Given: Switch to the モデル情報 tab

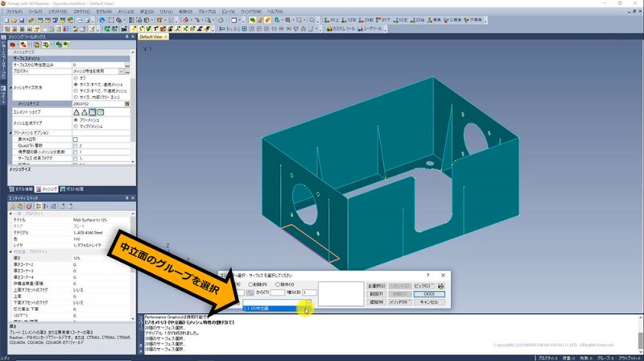Looking at the screenshot, I should [x=21, y=189].
